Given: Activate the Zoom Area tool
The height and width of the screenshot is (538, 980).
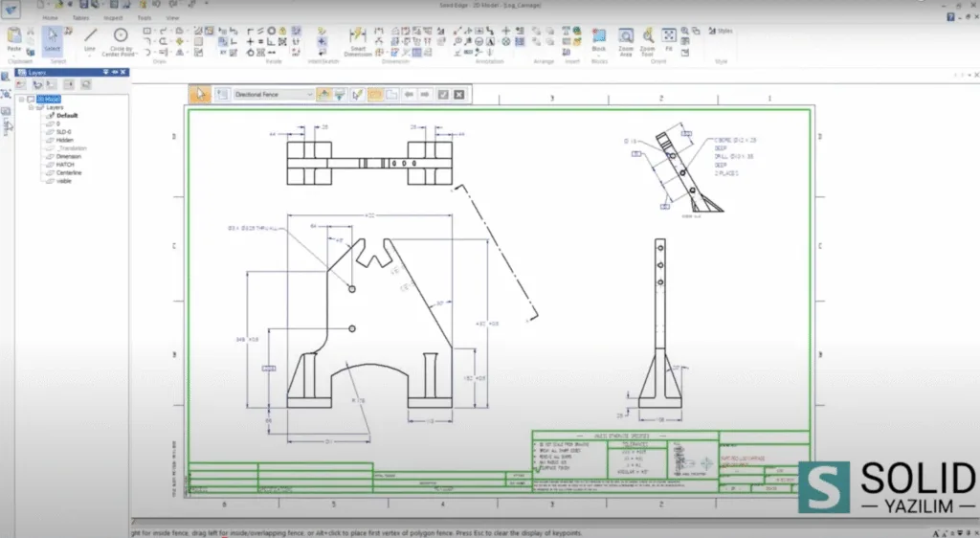Looking at the screenshot, I should coord(626,41).
